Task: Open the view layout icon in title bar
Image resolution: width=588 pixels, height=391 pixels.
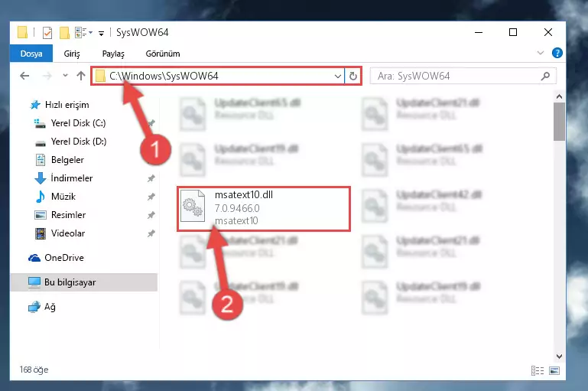Action: tap(83, 33)
